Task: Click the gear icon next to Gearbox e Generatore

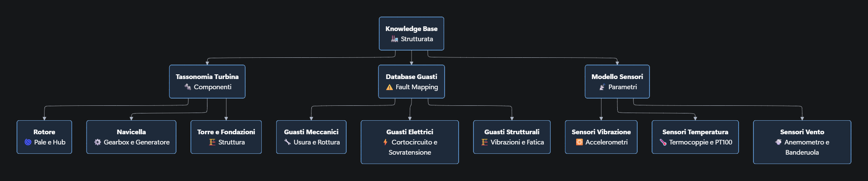Action: click(x=98, y=142)
